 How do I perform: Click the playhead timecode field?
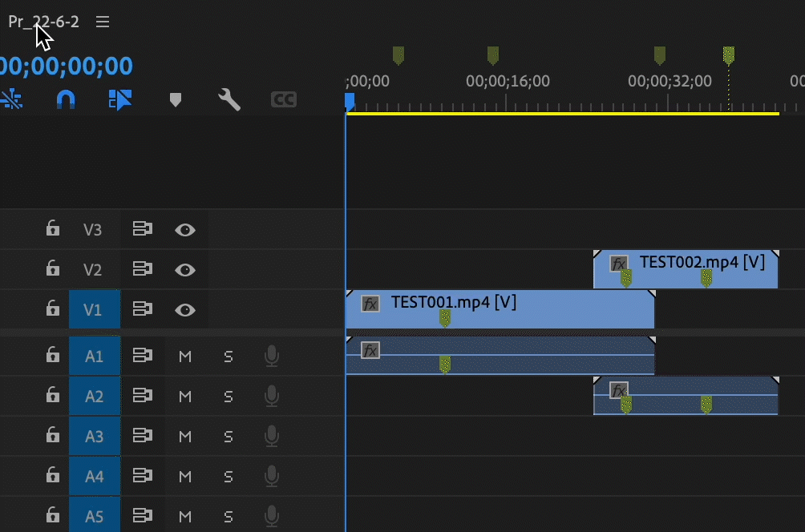[67, 66]
